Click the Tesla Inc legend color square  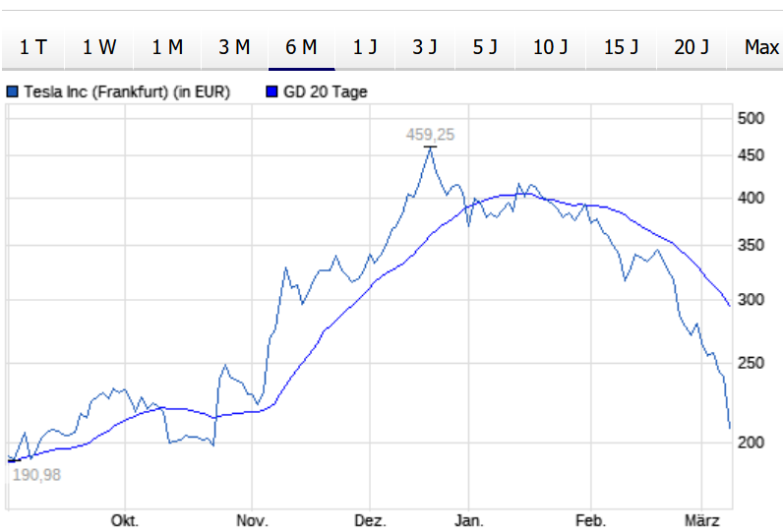pyautogui.click(x=13, y=91)
